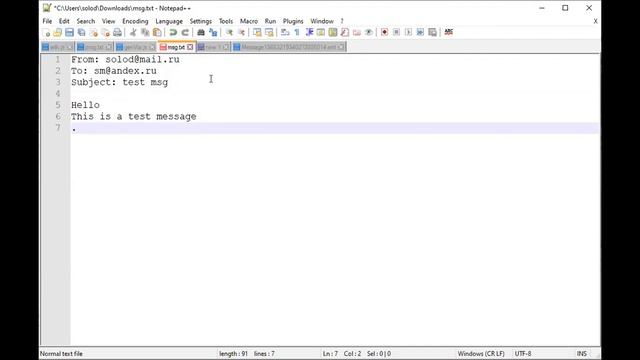Save the file with the Save icon
This screenshot has width=640, height=360.
(x=69, y=33)
